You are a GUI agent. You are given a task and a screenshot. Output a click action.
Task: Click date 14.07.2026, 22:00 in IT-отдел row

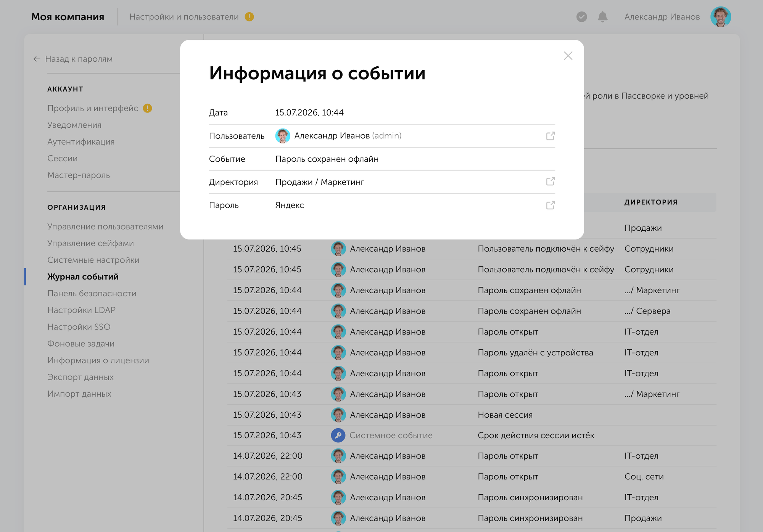(x=267, y=456)
